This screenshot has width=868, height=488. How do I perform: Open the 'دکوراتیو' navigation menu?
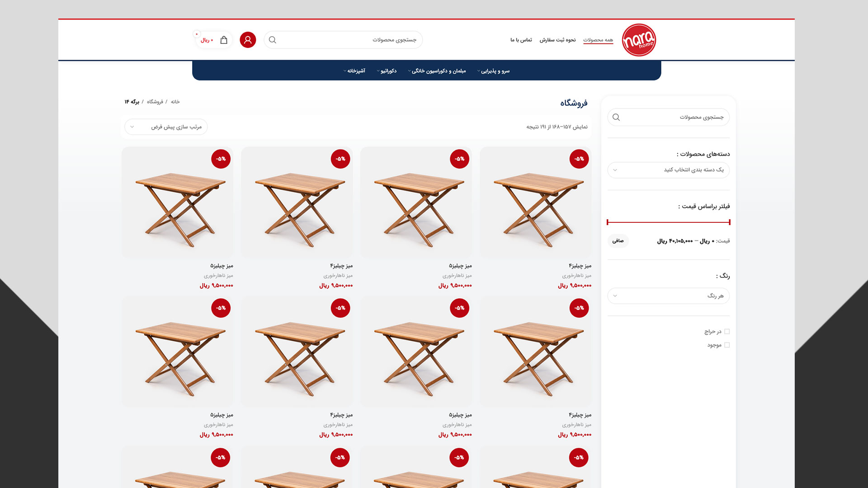pos(387,71)
